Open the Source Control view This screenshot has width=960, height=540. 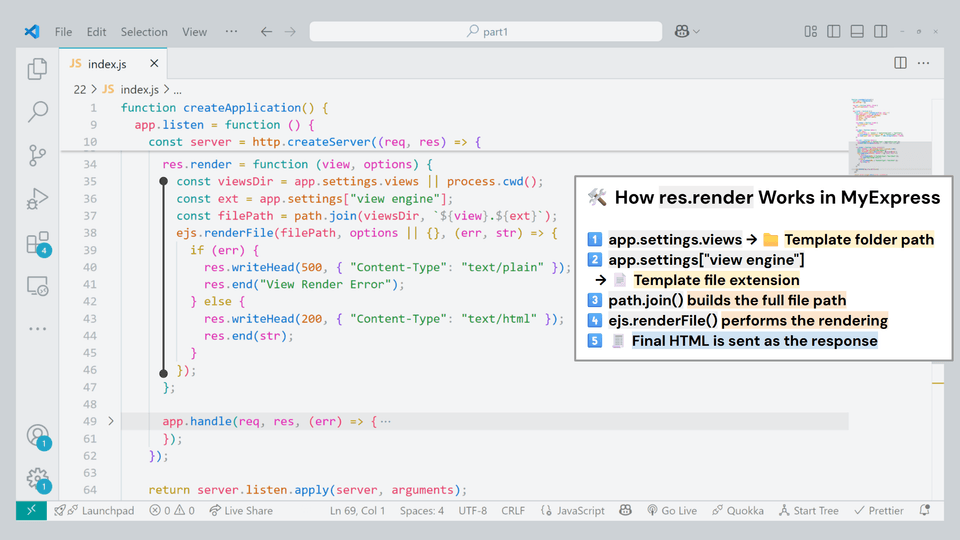coord(37,155)
